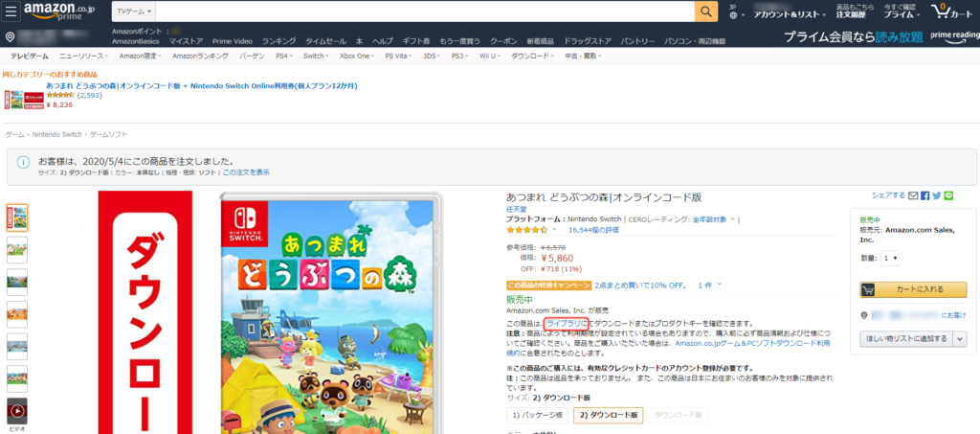This screenshot has height=434, width=980.
Task: Open the Amazon限定 subnav menu
Action: 141,56
